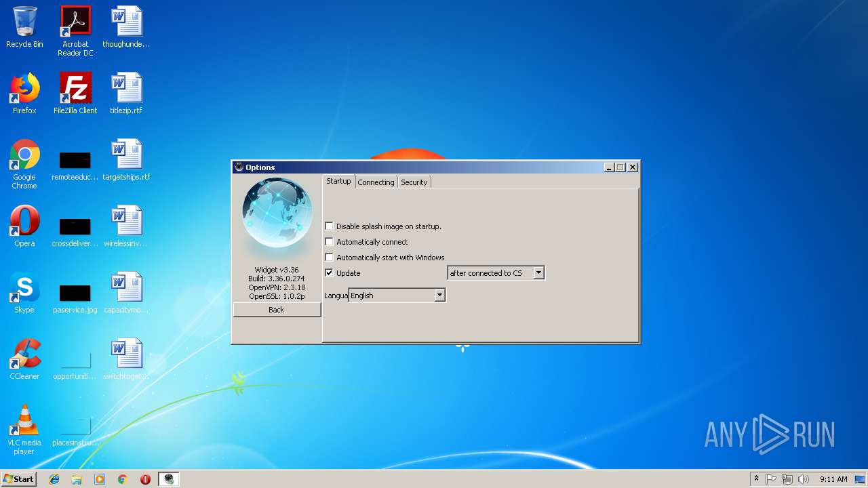This screenshot has width=868, height=488.
Task: Open Action Center flag tray icon
Action: tap(771, 479)
